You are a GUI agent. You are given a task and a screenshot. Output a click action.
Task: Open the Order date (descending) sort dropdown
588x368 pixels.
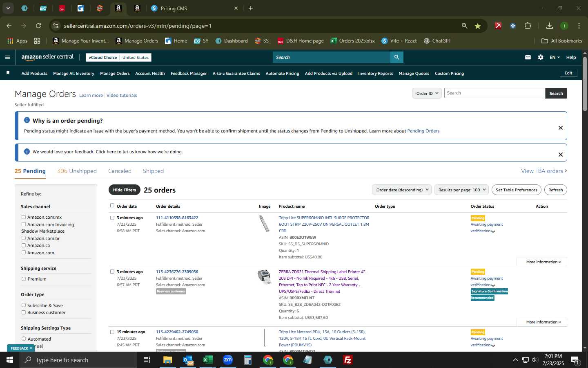pos(402,190)
